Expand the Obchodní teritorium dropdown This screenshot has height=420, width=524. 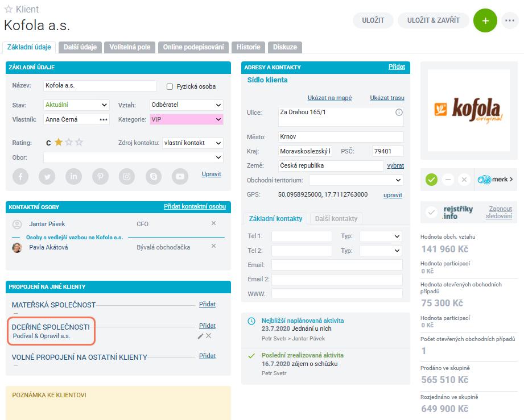pyautogui.click(x=356, y=180)
